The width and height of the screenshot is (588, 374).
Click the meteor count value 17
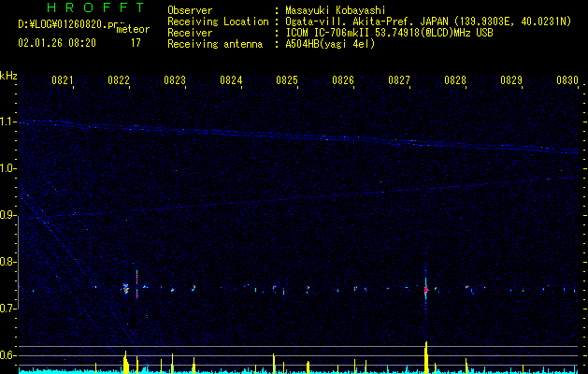click(x=136, y=43)
